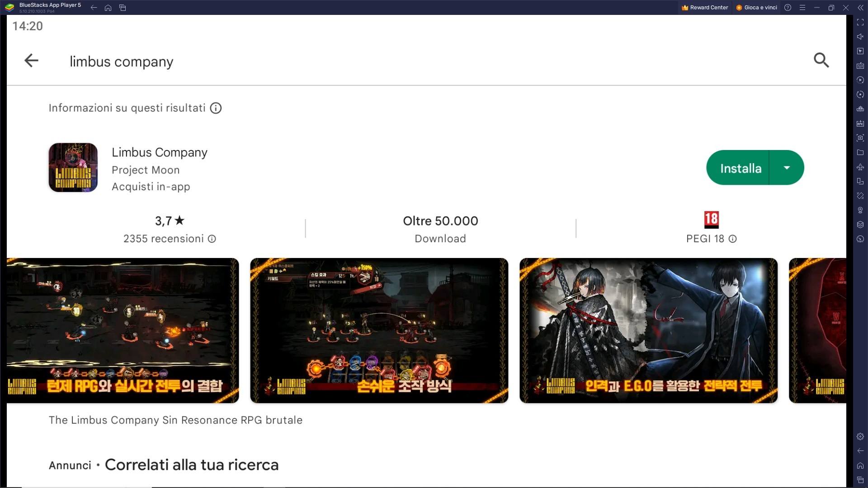Open the layers stack icon in side toolbar

[860, 225]
